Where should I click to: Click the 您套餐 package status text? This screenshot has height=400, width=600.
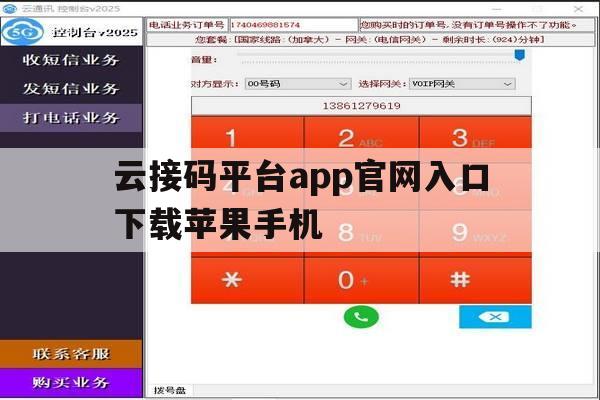click(x=370, y=39)
